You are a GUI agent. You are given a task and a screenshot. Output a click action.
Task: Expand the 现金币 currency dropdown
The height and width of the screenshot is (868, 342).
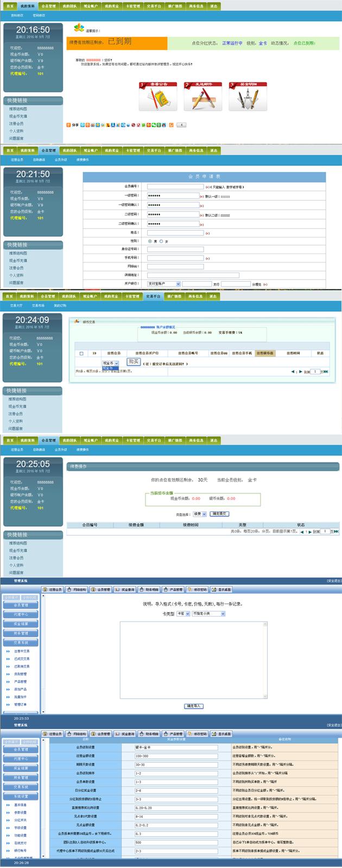pyautogui.click(x=111, y=363)
